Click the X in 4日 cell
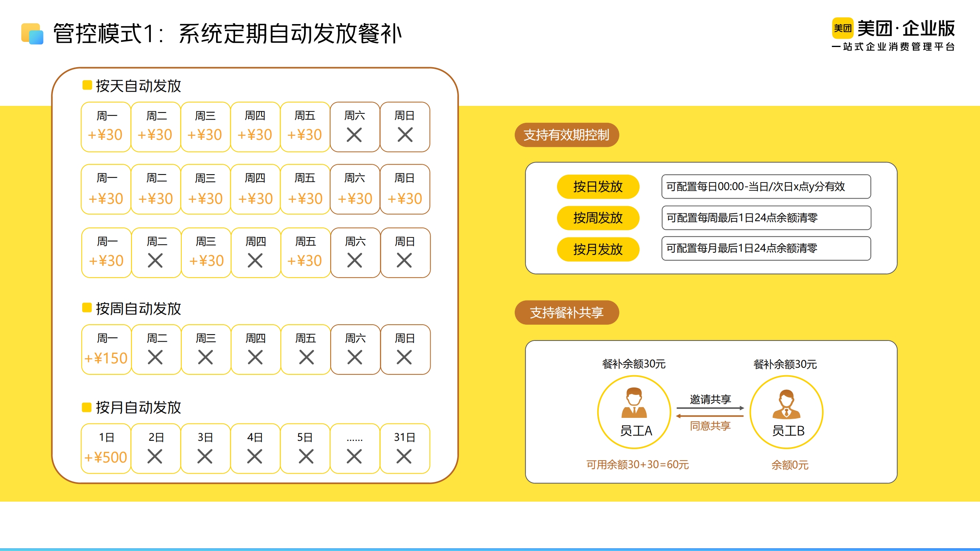Viewport: 980px width, 551px height. [x=255, y=457]
